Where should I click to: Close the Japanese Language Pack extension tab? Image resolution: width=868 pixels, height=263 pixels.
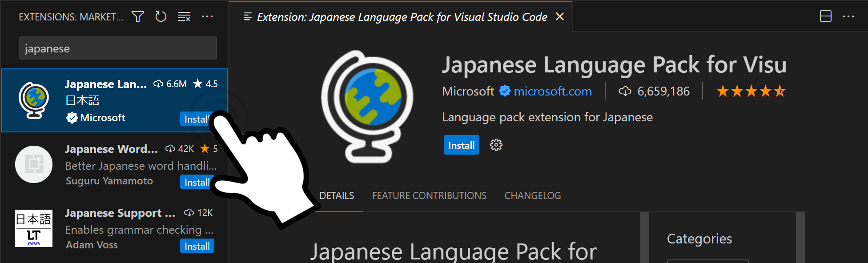coord(560,17)
